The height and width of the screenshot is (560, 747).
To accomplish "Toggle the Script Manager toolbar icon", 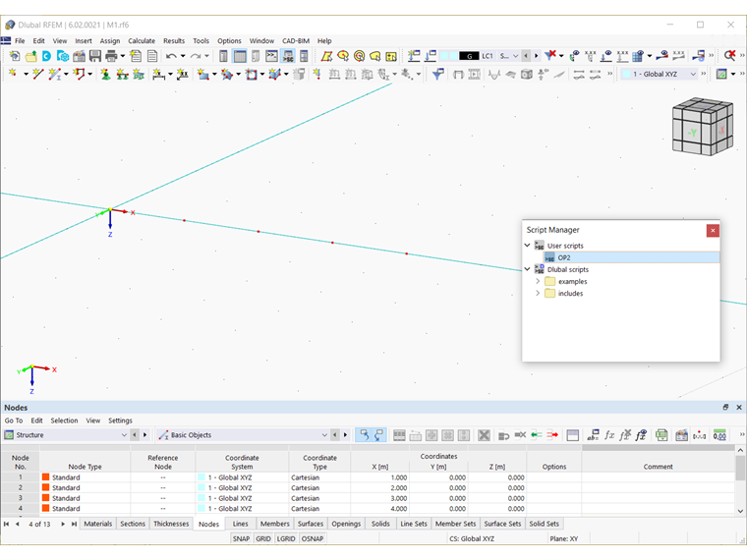I will tap(288, 56).
